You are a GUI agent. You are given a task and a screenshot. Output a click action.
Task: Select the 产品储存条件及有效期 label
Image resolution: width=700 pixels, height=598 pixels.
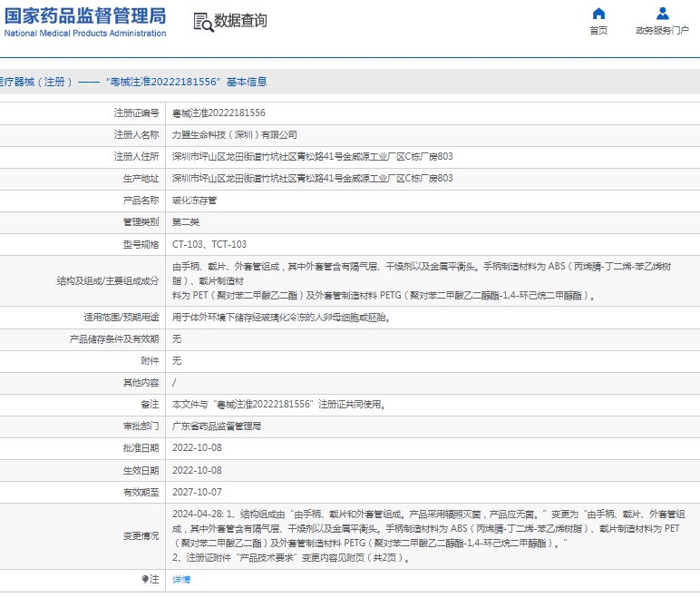point(114,339)
